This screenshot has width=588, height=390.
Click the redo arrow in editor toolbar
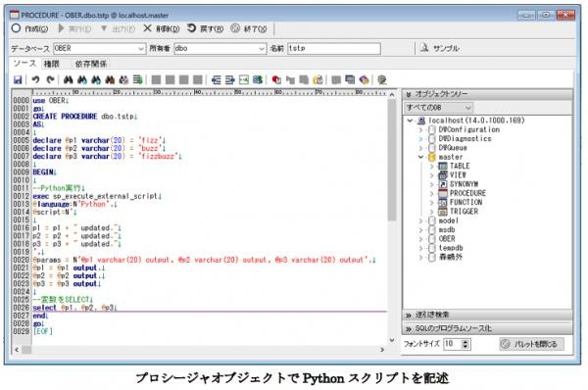coord(50,79)
